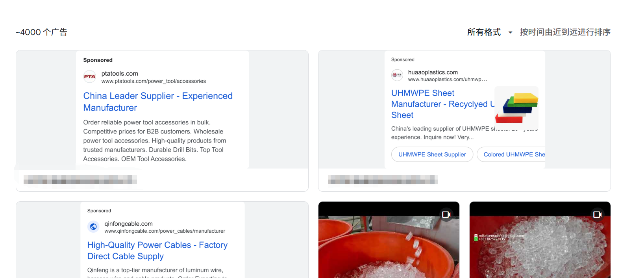
Task: Click the Sponsored label on the ptatools ad
Action: (98, 60)
